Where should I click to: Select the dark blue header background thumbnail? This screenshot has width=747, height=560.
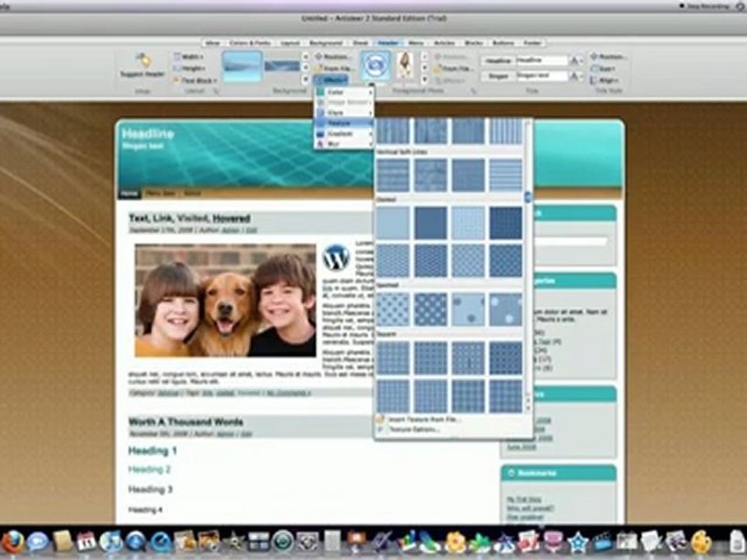[282, 66]
